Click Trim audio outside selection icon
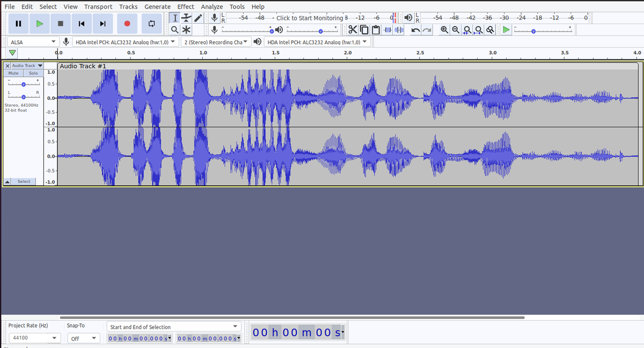 coord(387,29)
